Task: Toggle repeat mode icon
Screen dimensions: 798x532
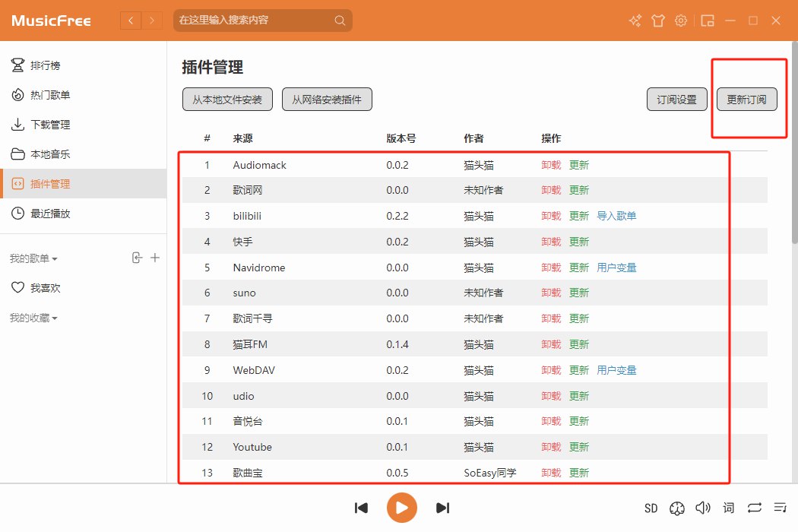Action: click(754, 508)
